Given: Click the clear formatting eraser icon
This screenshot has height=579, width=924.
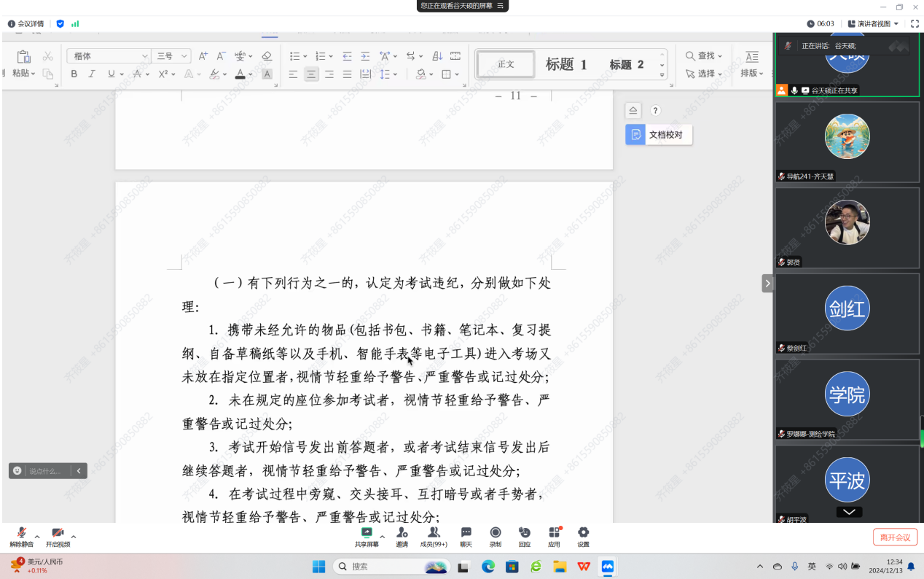Looking at the screenshot, I should 267,56.
